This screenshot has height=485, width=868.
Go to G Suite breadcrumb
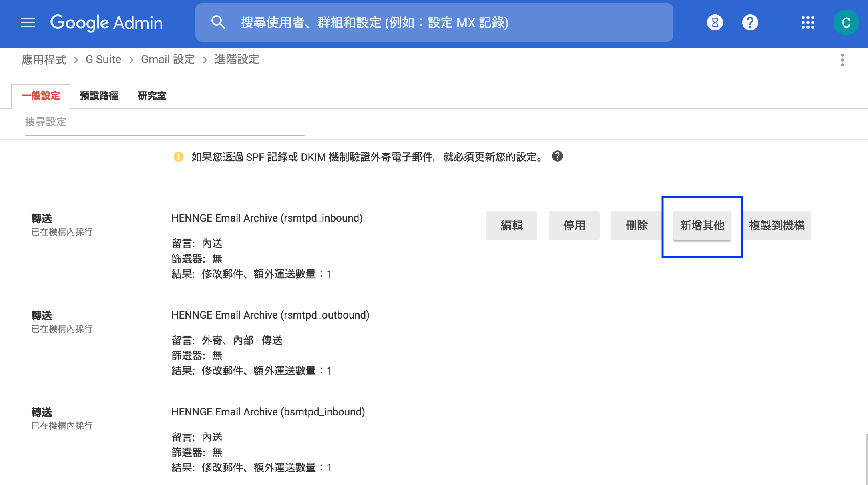[103, 60]
